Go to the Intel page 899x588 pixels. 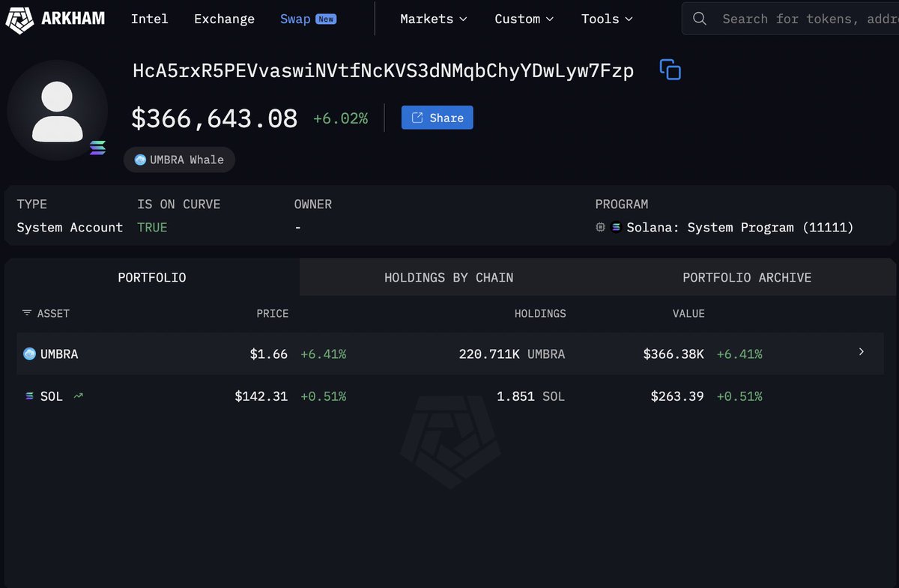coord(150,19)
